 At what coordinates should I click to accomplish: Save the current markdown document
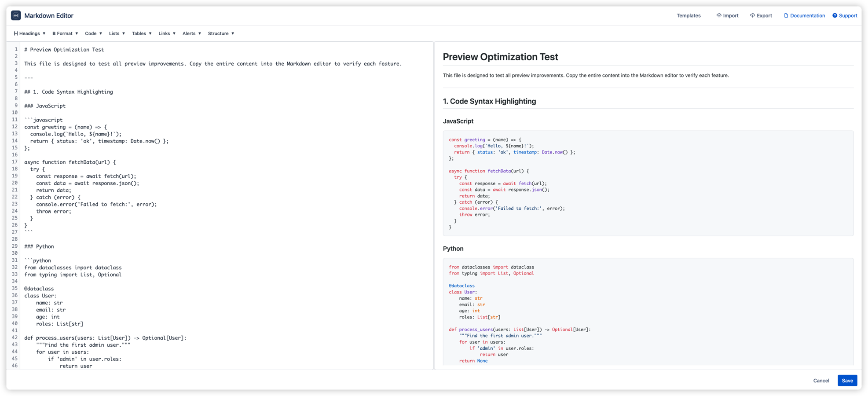847,380
